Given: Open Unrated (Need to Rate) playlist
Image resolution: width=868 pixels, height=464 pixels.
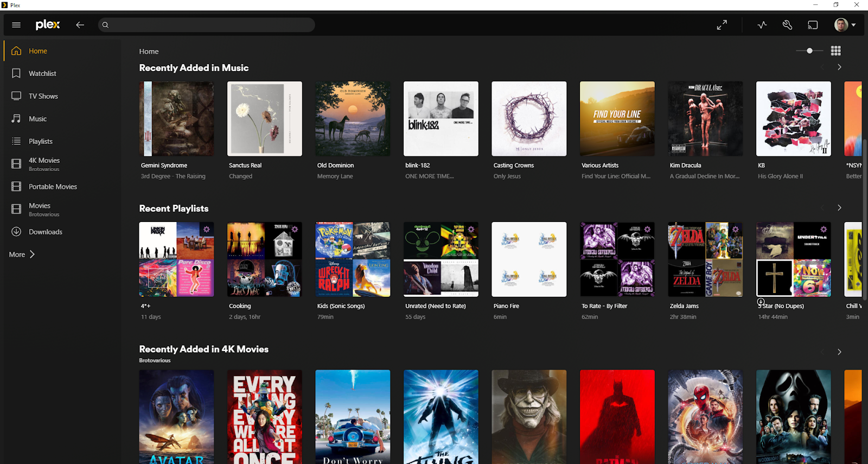Looking at the screenshot, I should click(x=441, y=259).
